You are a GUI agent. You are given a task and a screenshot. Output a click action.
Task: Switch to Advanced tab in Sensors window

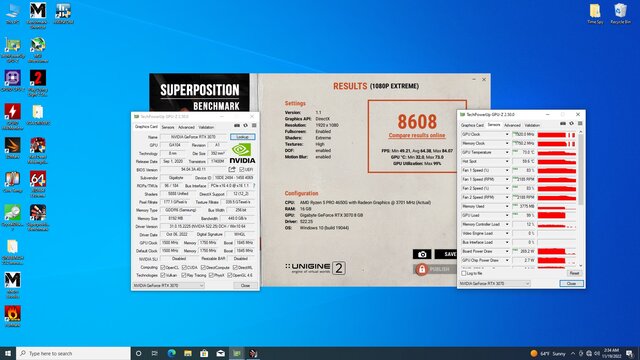click(x=512, y=125)
